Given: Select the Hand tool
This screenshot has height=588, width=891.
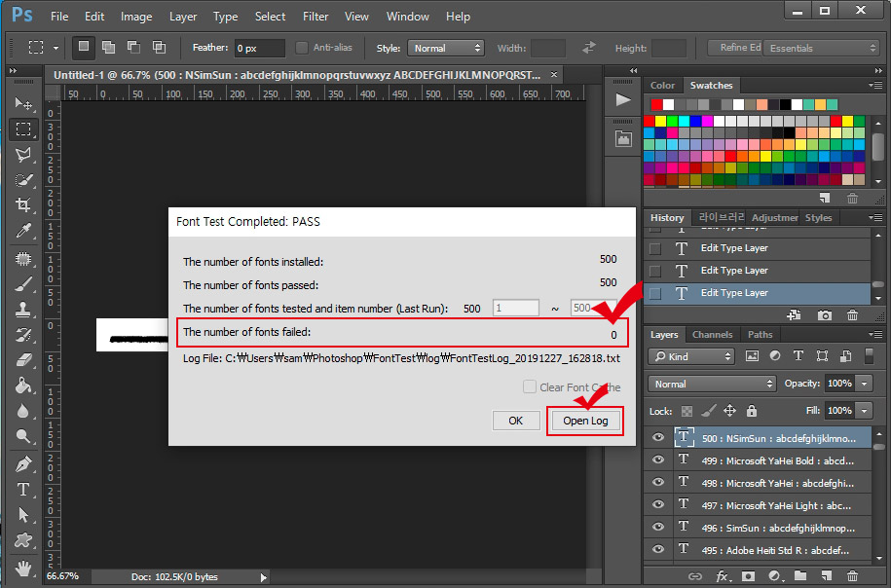Looking at the screenshot, I should pyautogui.click(x=23, y=567).
